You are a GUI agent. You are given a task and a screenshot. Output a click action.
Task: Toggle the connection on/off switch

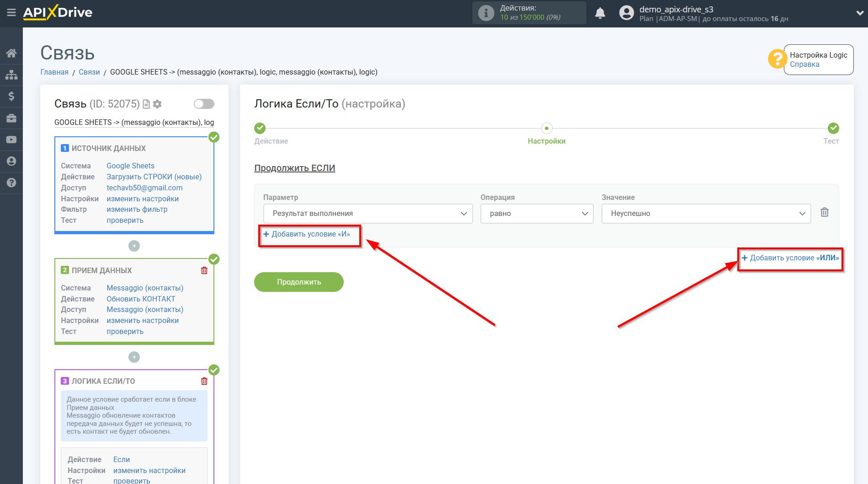point(204,104)
